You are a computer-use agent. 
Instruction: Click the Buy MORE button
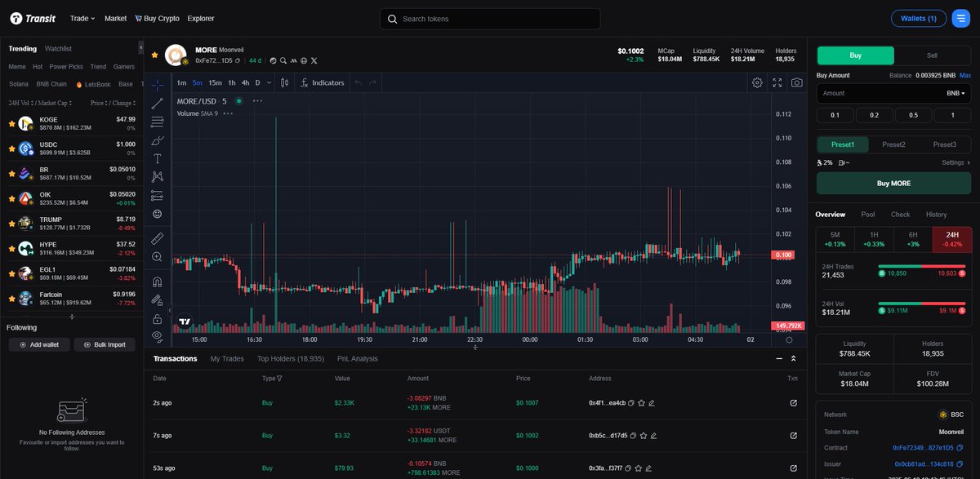pyautogui.click(x=893, y=184)
